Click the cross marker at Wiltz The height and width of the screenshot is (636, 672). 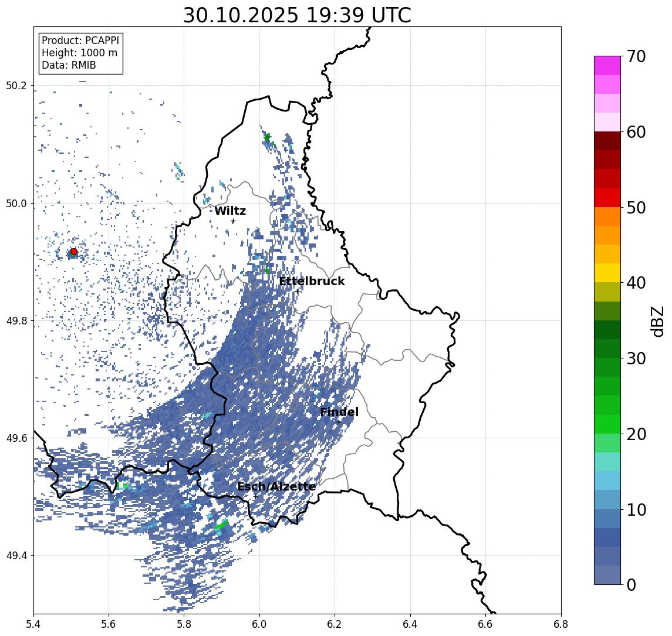233,221
